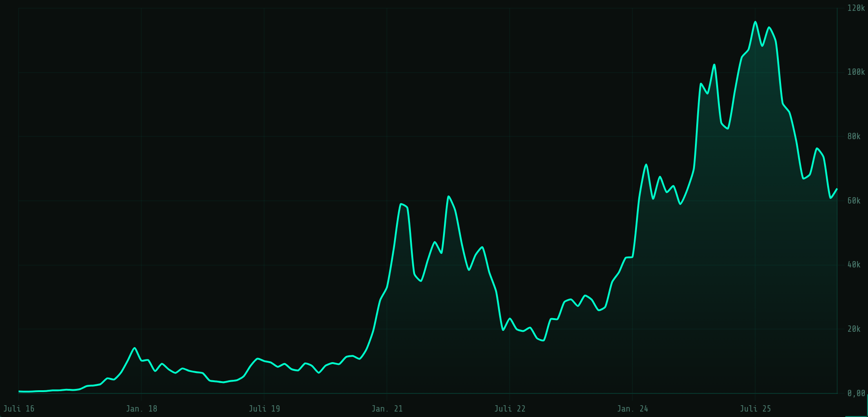Click the 'Jan. 18' x-axis label

[141, 409]
